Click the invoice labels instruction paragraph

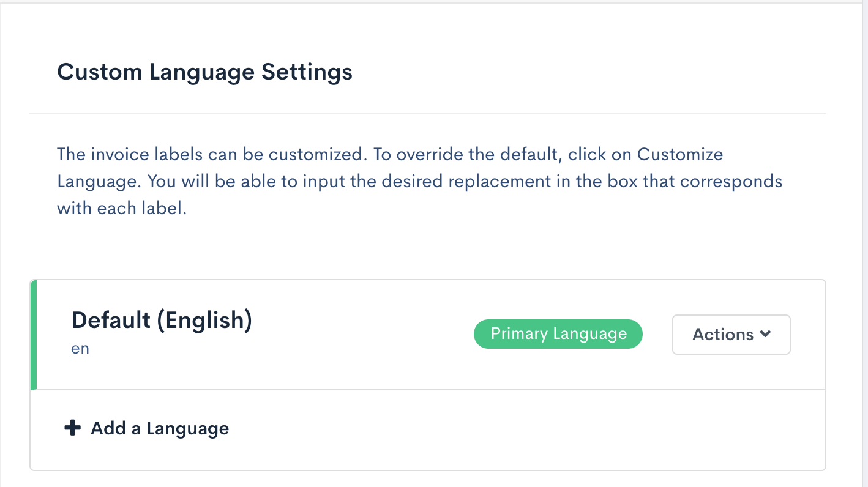click(419, 180)
